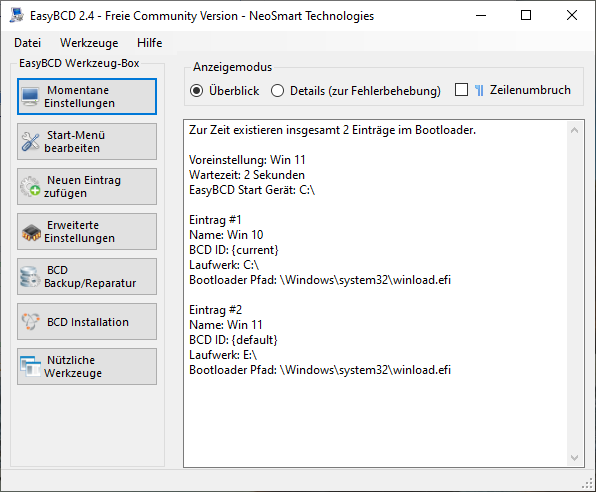Click the line 'BCD ID: {default}'
Screen dimensions: 596x492
click(x=233, y=340)
